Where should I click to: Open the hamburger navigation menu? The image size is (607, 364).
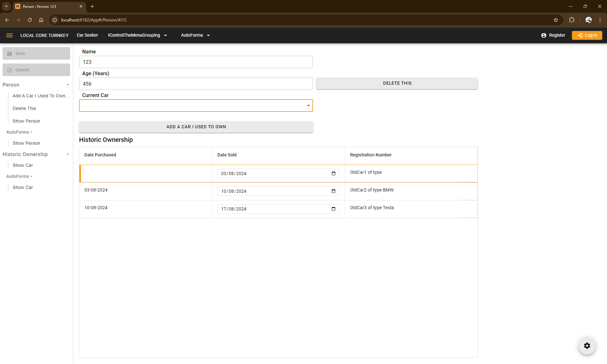click(x=9, y=35)
